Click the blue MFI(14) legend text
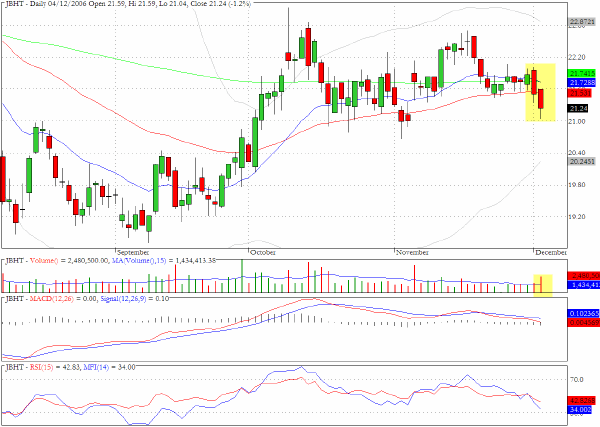The width and height of the screenshot is (600, 427). pyautogui.click(x=96, y=367)
